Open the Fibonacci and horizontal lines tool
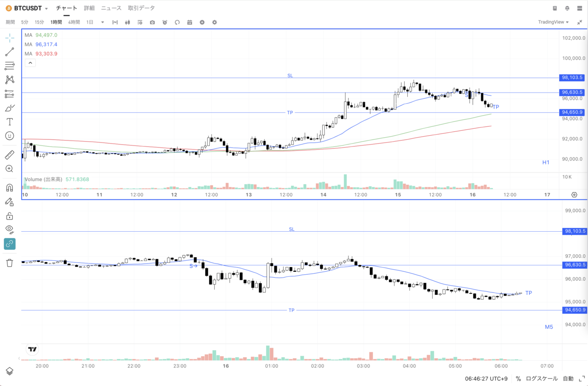 [x=10, y=66]
